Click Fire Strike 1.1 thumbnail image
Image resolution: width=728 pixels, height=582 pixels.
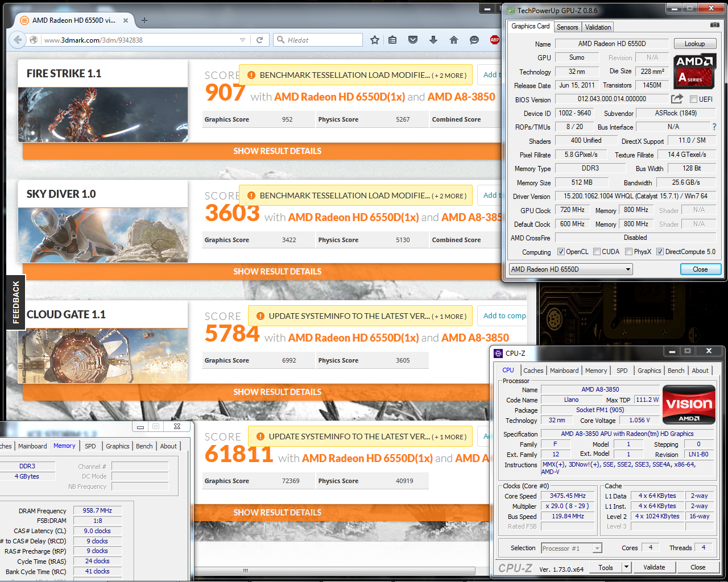103,114
